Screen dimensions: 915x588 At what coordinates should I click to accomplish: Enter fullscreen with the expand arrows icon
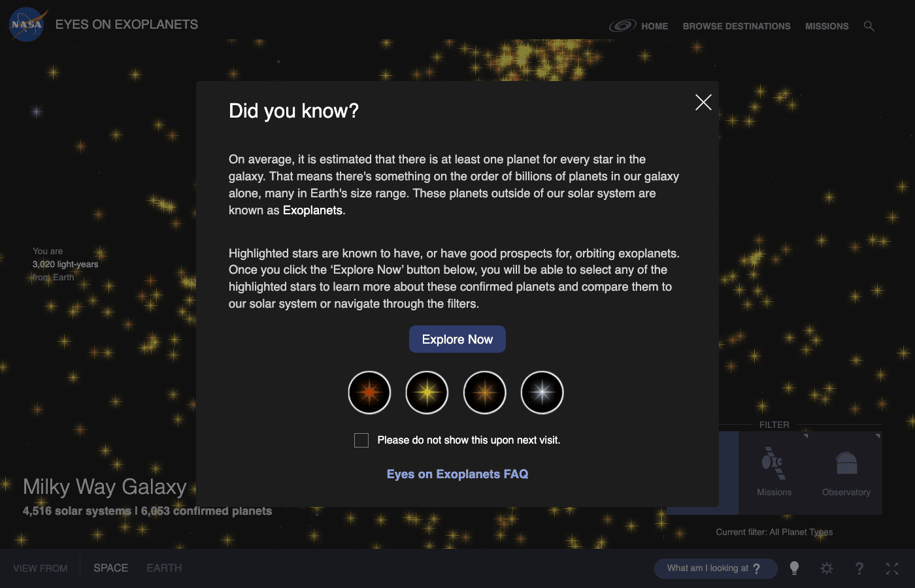pos(892,568)
